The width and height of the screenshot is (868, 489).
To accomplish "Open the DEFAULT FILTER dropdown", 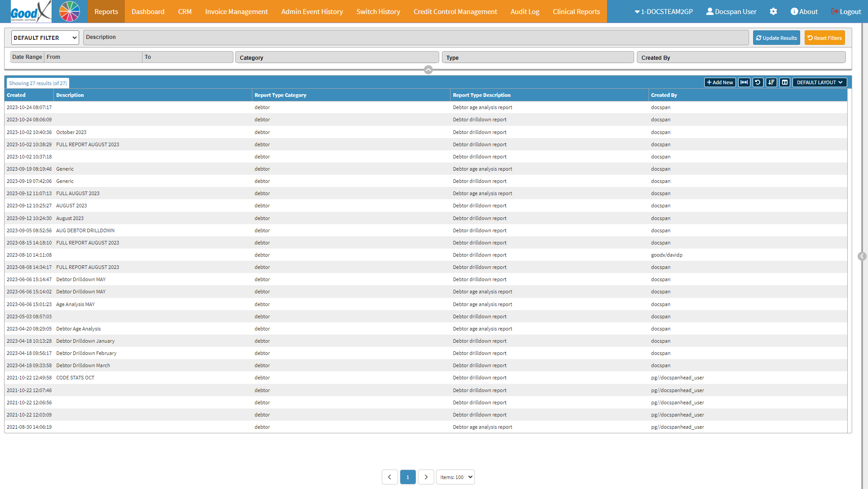I will [45, 38].
